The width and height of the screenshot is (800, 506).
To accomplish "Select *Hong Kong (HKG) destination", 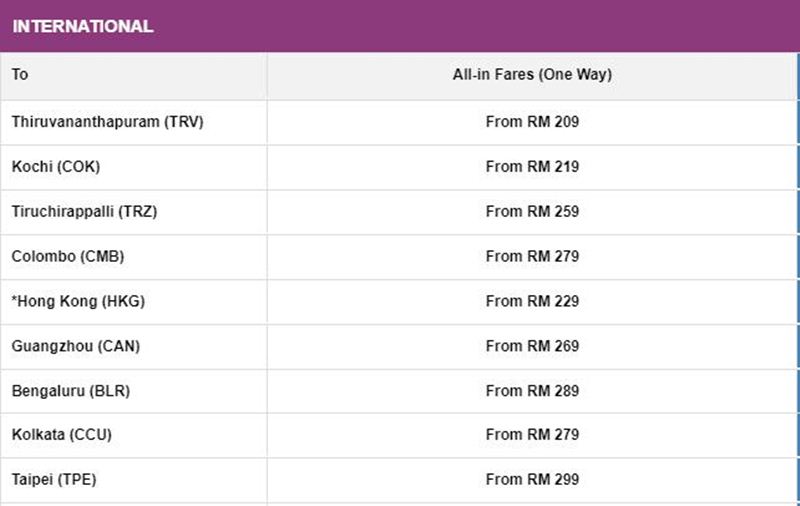I will click(x=79, y=301).
